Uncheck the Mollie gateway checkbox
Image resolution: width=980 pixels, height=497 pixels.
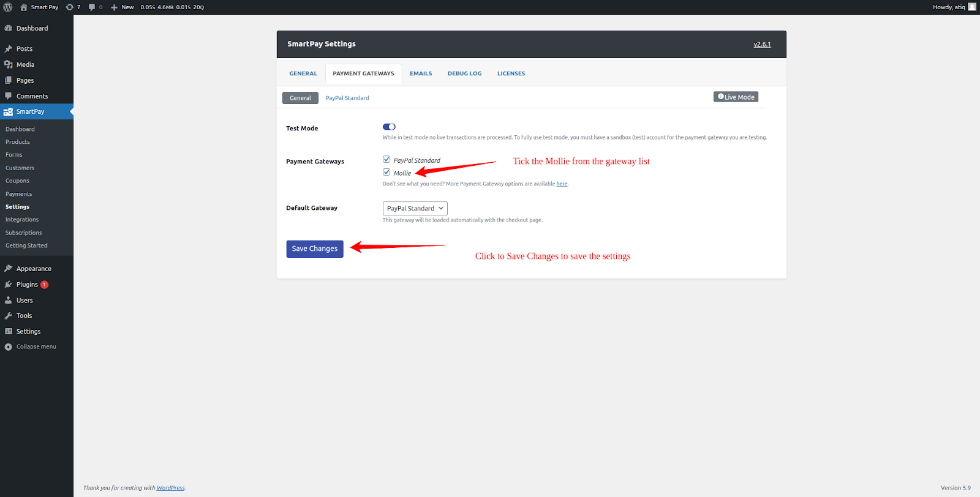coord(386,172)
